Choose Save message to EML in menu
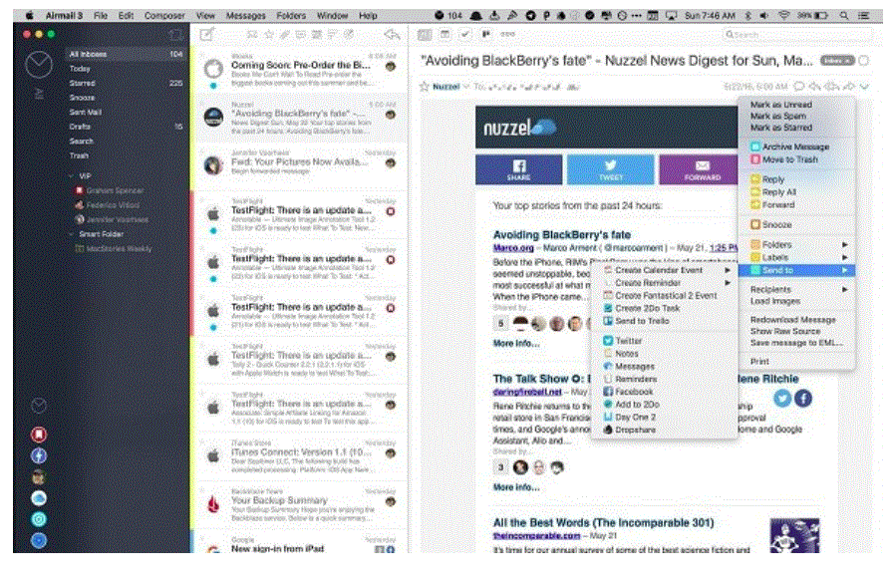 click(x=796, y=343)
